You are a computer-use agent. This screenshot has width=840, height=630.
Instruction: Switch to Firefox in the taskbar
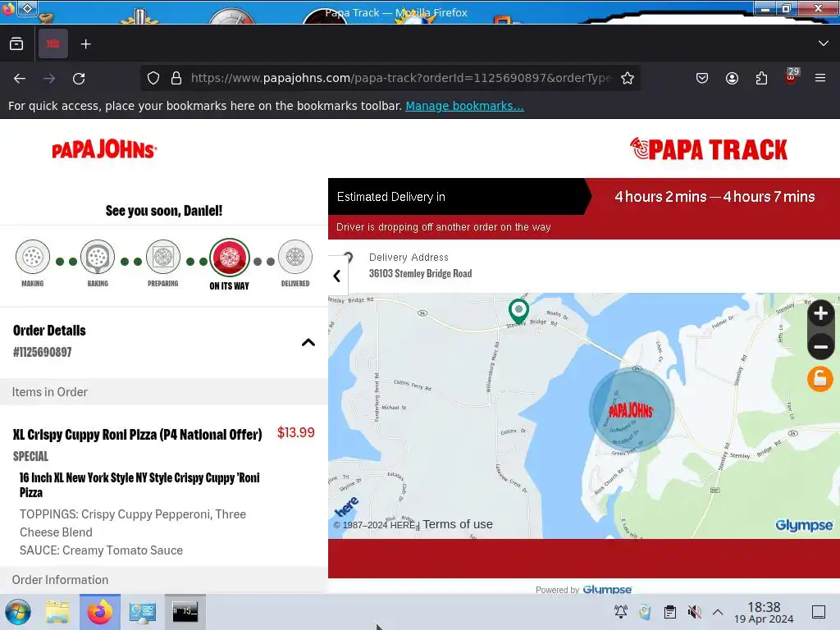pos(100,612)
